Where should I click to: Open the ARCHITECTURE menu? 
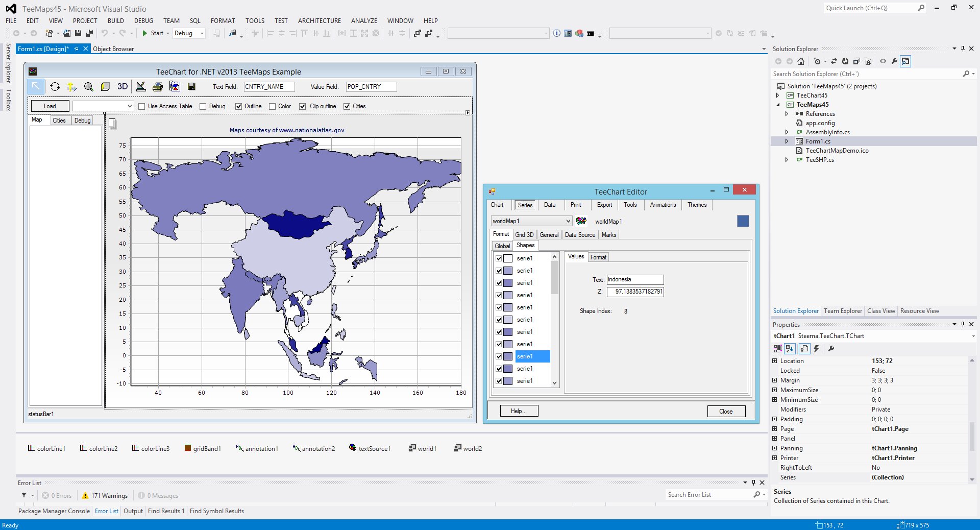coord(320,21)
